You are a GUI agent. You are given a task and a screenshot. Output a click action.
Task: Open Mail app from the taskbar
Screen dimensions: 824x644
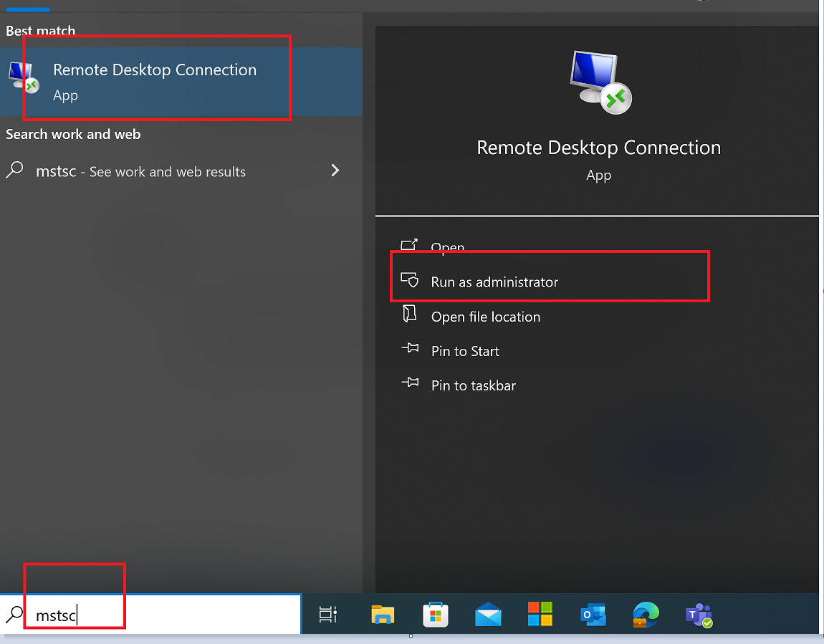[488, 614]
